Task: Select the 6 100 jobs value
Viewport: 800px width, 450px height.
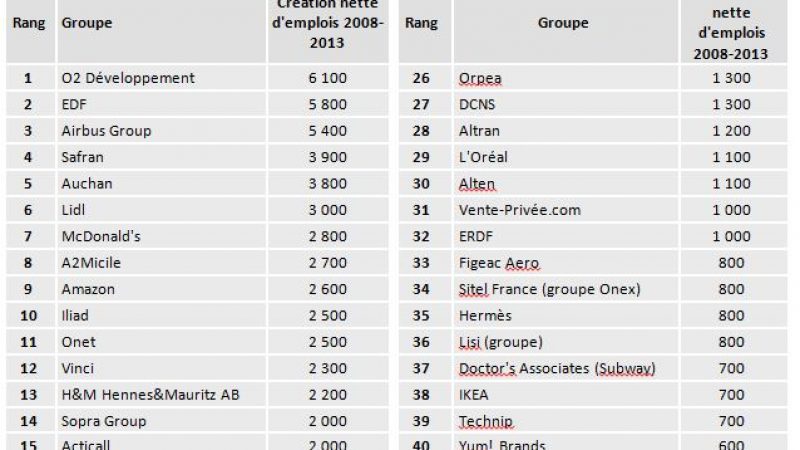Action: 328,78
